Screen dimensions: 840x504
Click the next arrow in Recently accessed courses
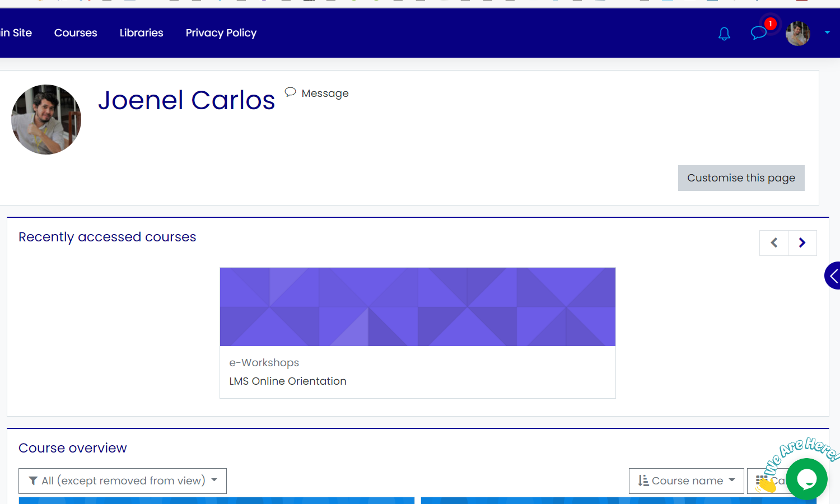pos(802,242)
